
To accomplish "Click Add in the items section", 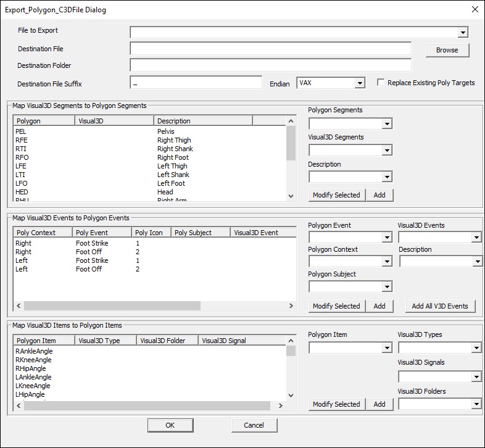I will pyautogui.click(x=379, y=404).
